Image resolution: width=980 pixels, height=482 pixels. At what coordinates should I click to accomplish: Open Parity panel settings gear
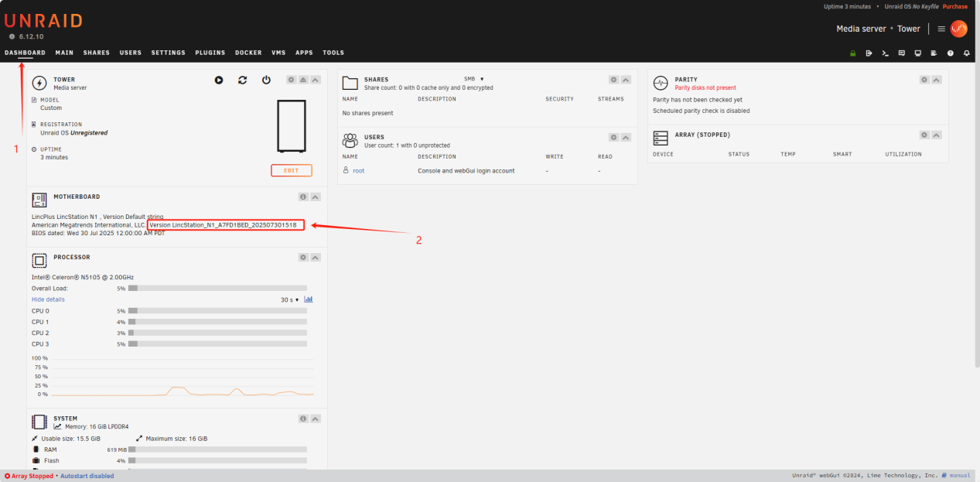point(924,80)
